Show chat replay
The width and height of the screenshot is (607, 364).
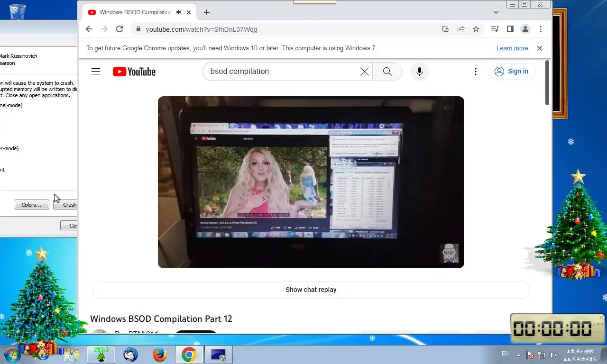[x=311, y=290]
